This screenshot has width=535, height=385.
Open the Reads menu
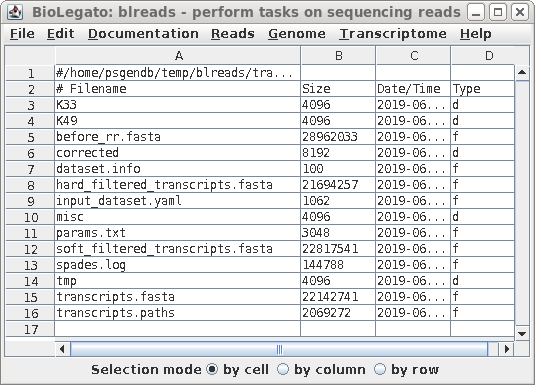point(232,33)
